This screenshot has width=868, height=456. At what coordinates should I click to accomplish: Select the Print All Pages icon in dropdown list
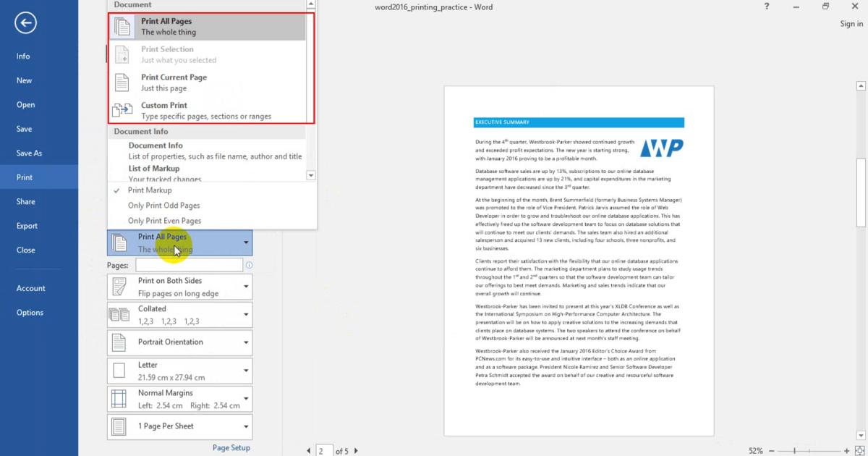point(123,27)
